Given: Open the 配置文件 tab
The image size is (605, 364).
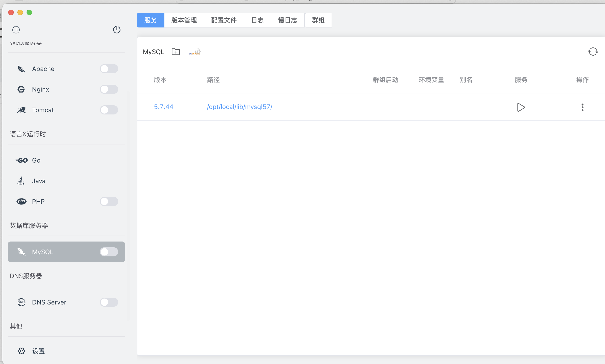Looking at the screenshot, I should click(224, 20).
